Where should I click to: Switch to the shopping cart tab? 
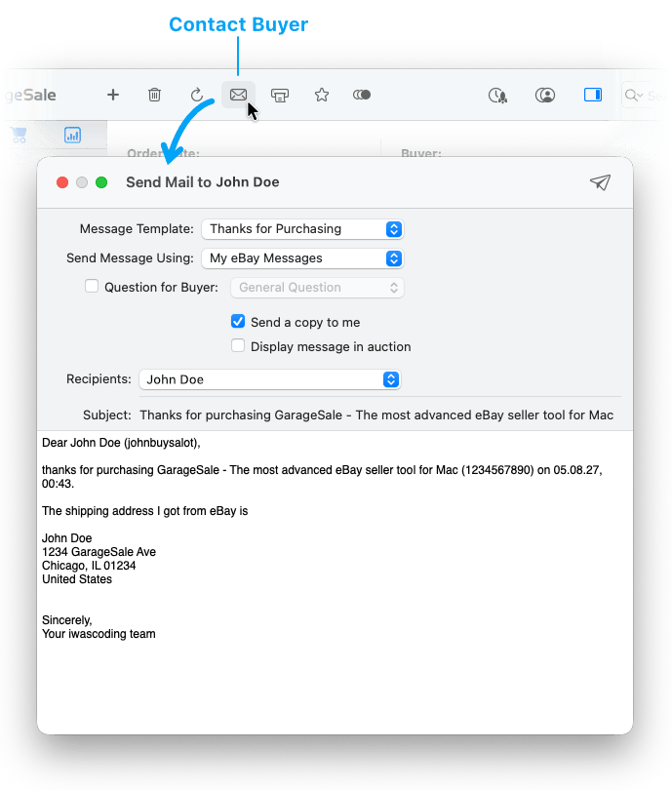tap(20, 135)
